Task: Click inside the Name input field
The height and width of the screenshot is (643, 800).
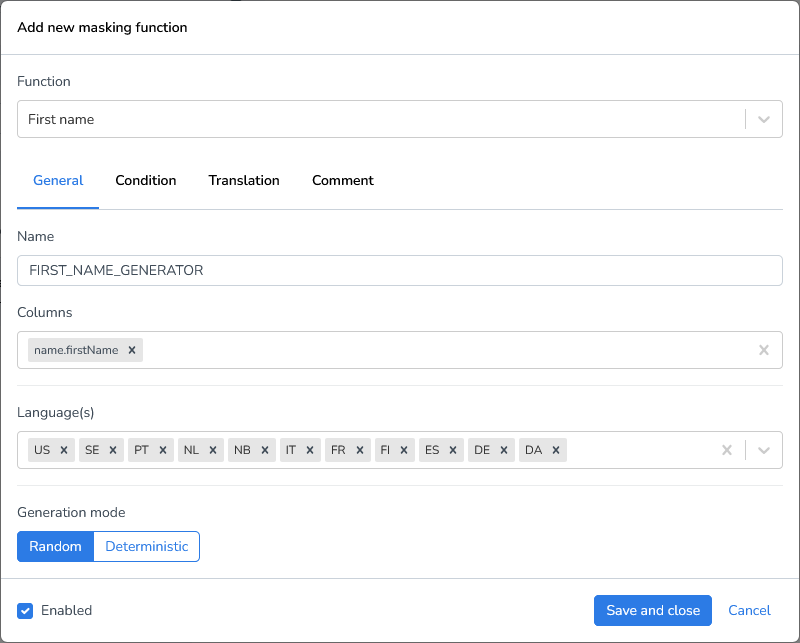Action: pos(400,270)
